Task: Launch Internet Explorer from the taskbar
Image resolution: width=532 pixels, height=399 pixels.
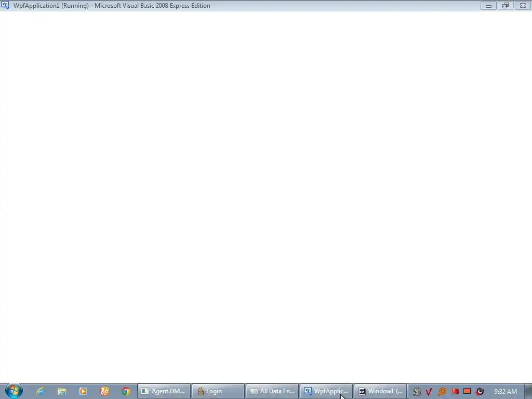Action: (41, 391)
